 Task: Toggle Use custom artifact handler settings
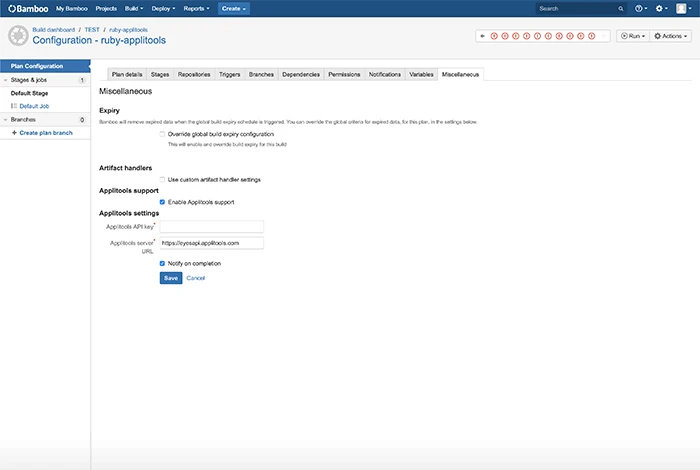pos(162,179)
